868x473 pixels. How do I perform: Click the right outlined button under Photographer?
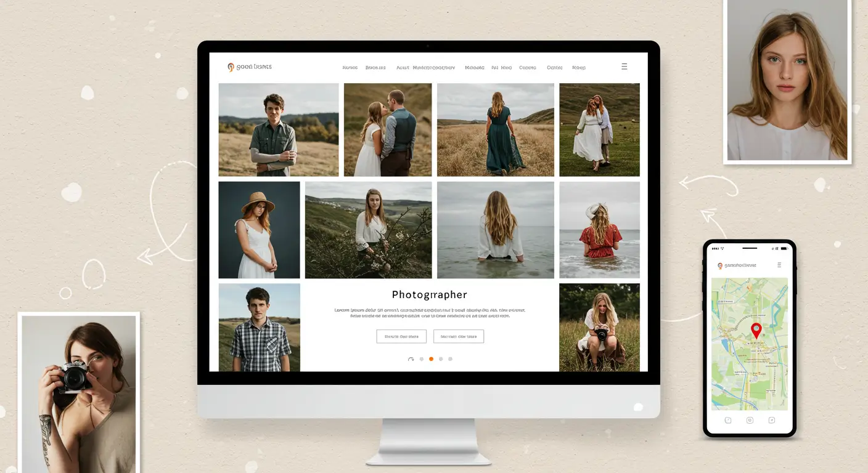pyautogui.click(x=458, y=336)
